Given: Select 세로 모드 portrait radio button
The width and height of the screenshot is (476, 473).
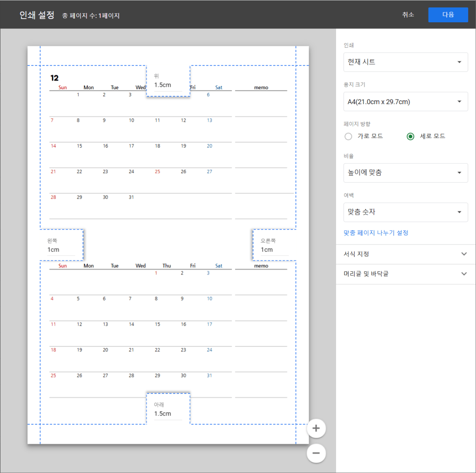Looking at the screenshot, I should click(410, 136).
